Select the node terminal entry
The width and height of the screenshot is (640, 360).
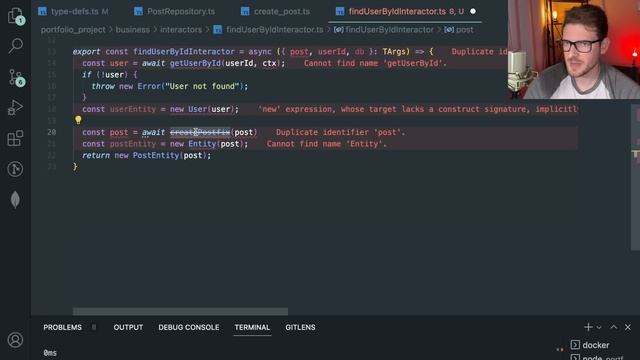coord(597,358)
